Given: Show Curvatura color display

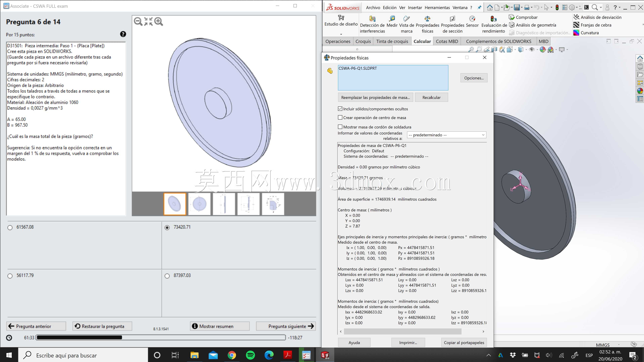Looking at the screenshot, I should tap(586, 33).
